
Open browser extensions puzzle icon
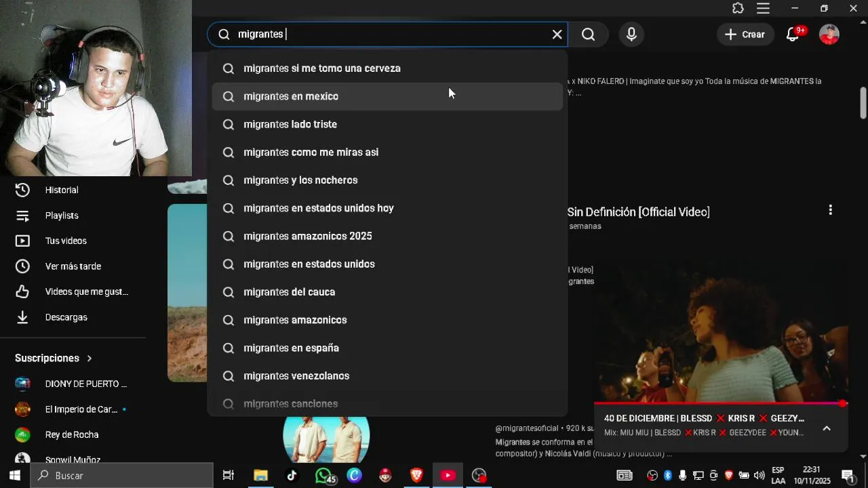point(738,8)
